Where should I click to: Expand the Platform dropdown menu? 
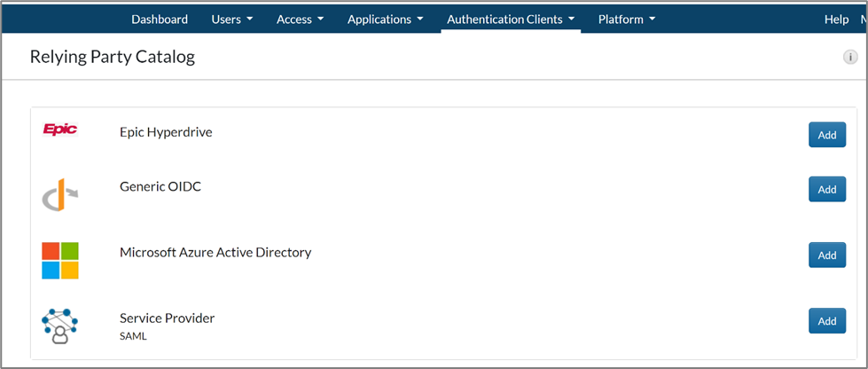click(x=627, y=19)
